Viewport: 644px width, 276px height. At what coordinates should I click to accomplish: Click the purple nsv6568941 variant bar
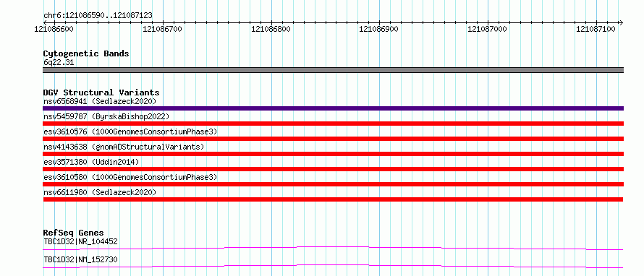333,108
